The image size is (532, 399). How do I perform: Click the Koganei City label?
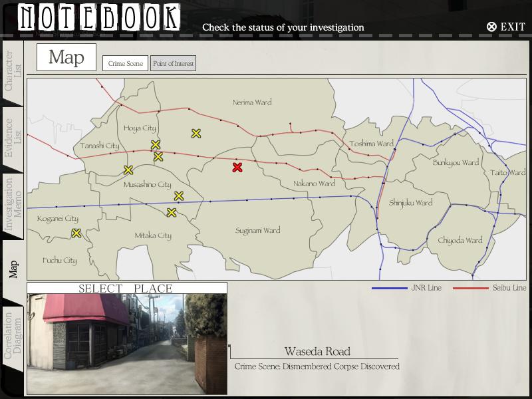point(58,219)
